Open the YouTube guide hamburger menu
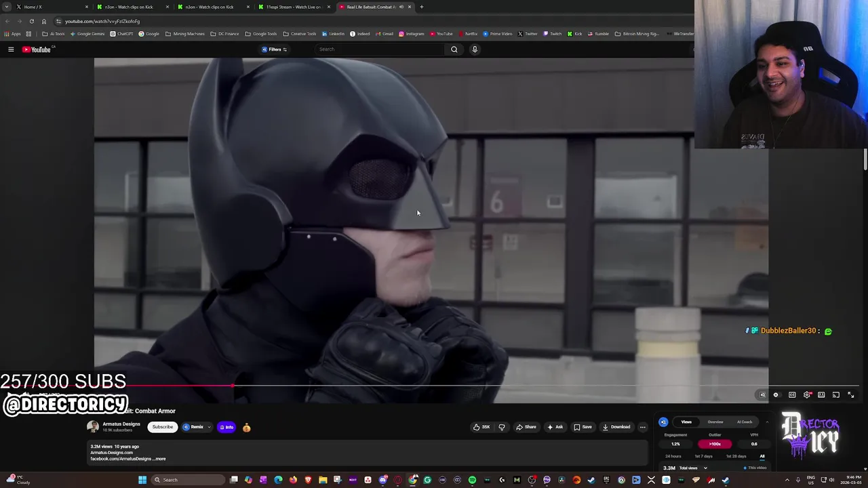The image size is (868, 488). 11,49
